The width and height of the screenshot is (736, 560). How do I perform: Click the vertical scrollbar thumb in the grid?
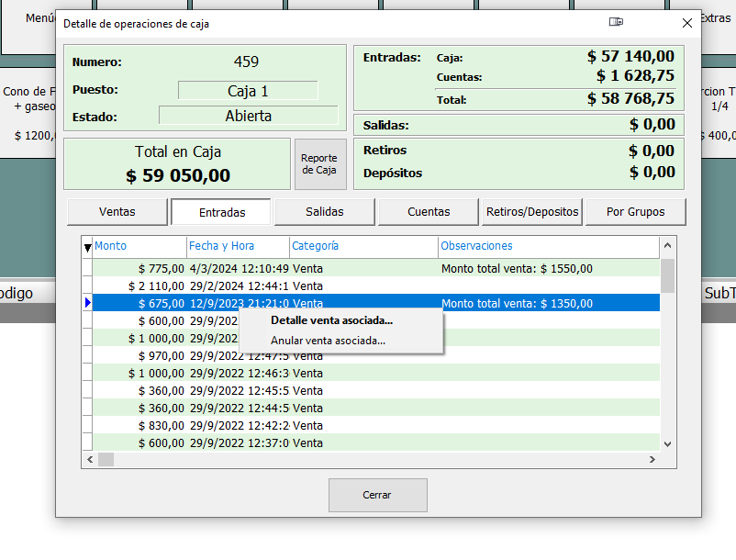(667, 275)
